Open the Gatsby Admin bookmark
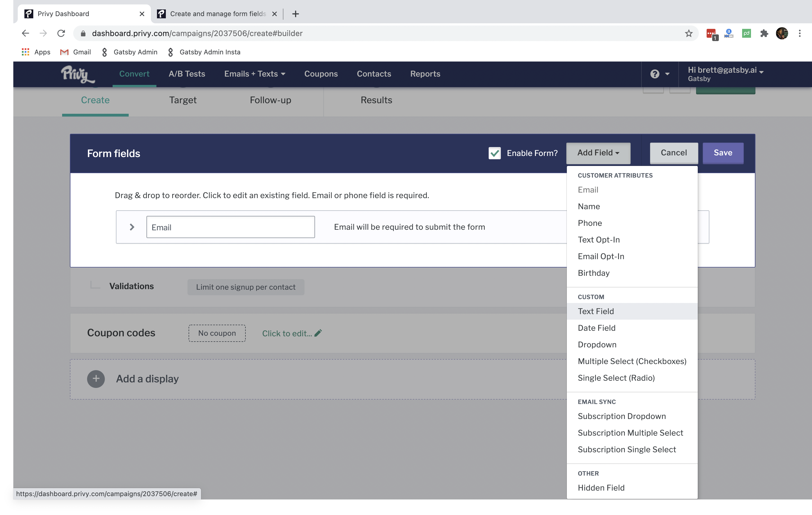812x515 pixels. (129, 52)
